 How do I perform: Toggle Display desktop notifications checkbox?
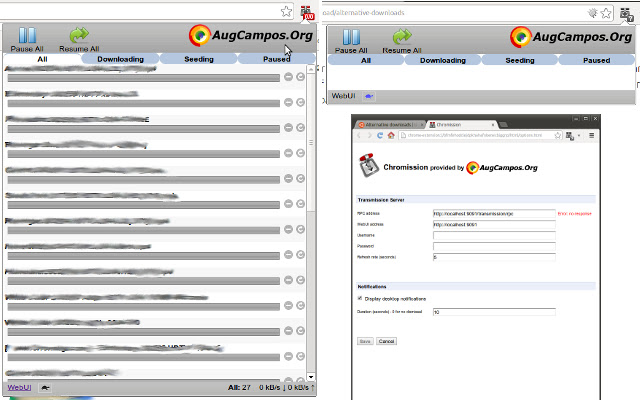tap(360, 298)
